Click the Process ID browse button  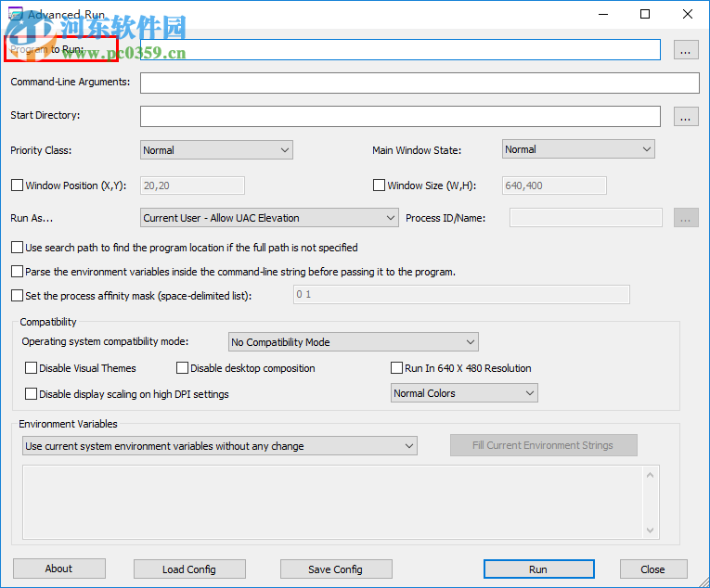click(x=686, y=218)
